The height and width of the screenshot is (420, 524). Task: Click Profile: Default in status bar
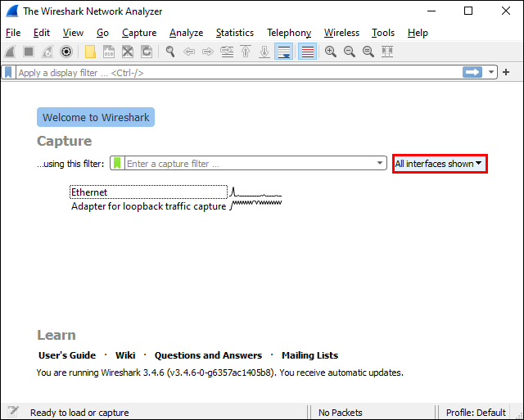click(x=476, y=413)
